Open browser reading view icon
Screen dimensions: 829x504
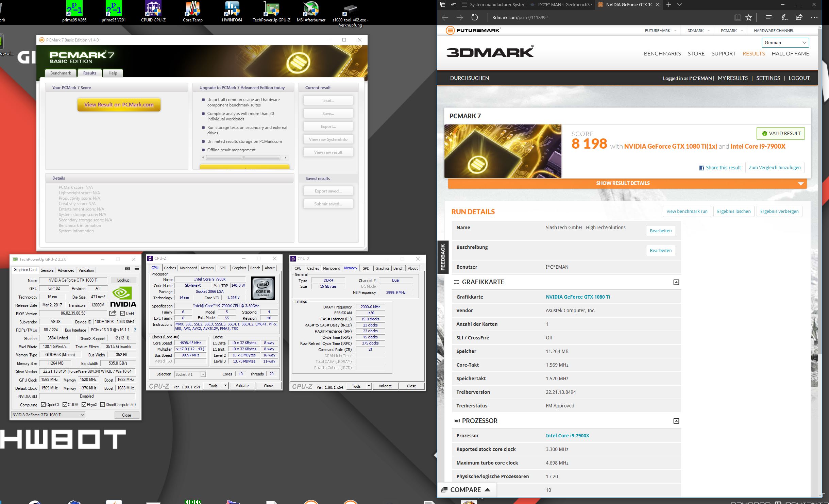tap(738, 17)
